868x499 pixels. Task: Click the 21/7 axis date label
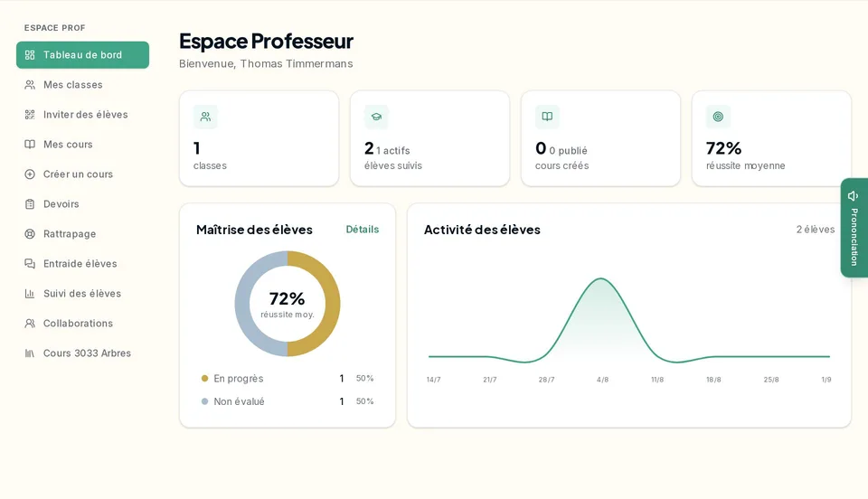pos(490,380)
